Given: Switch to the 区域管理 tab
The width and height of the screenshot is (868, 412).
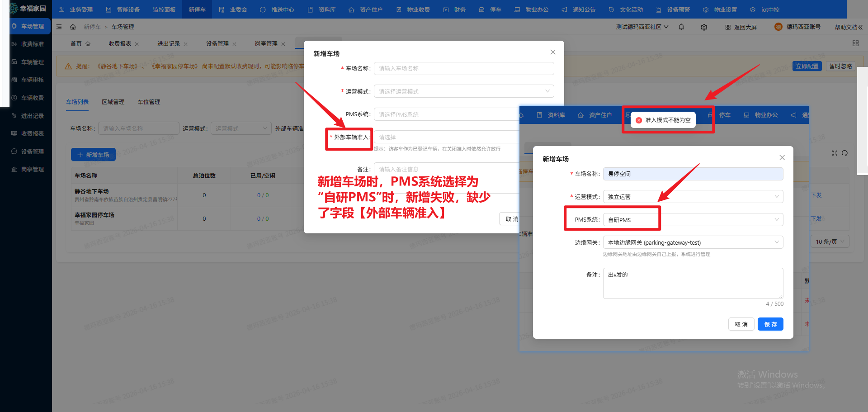Looking at the screenshot, I should [x=113, y=102].
